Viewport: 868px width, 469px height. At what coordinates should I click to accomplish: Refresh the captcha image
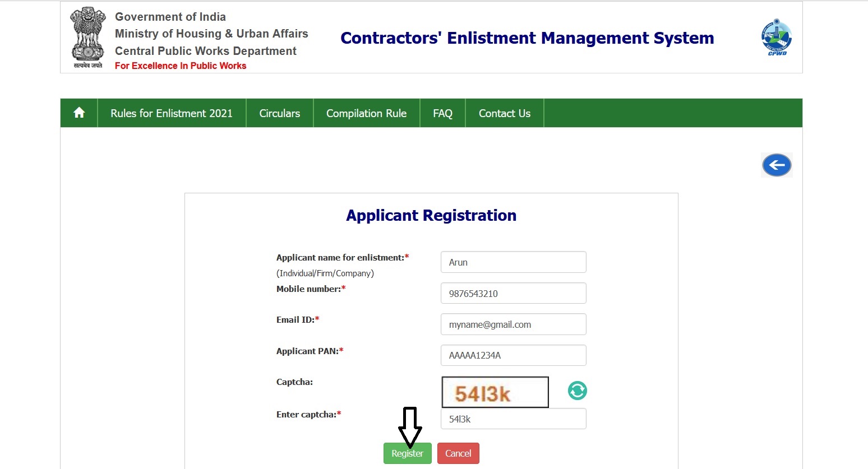[577, 391]
